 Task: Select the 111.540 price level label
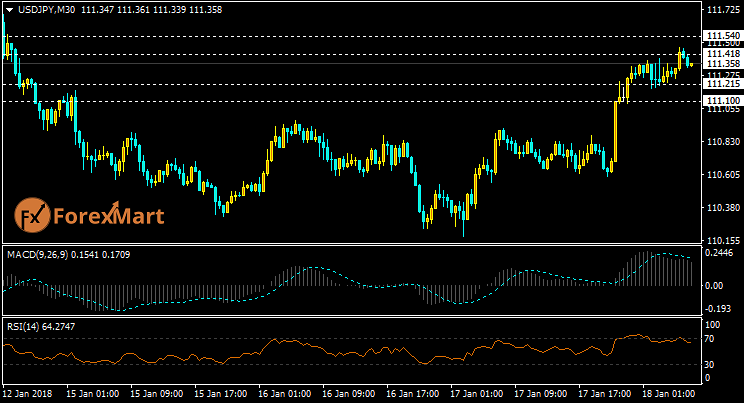(723, 35)
